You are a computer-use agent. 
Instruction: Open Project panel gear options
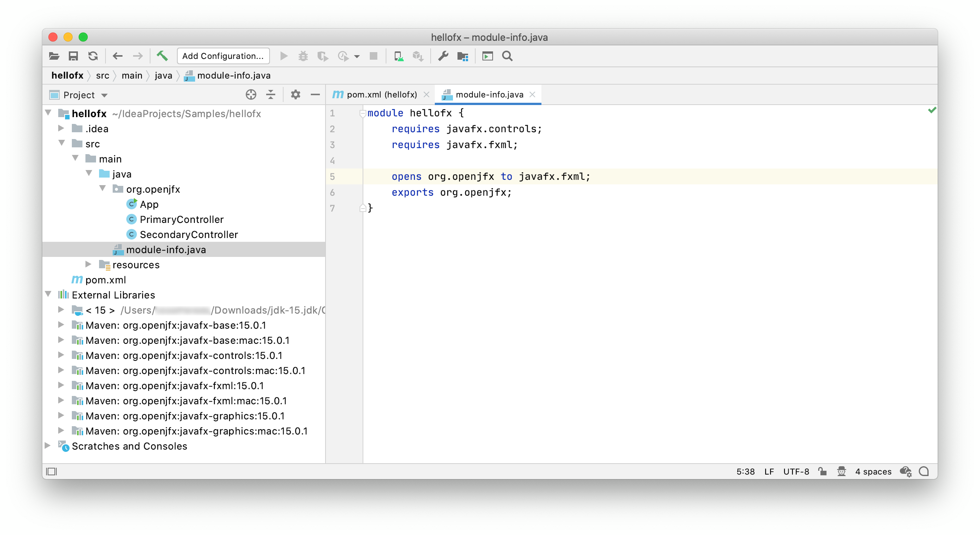click(295, 94)
